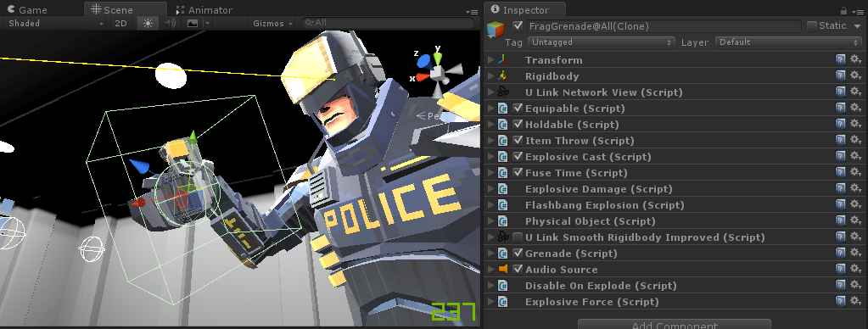868x329 pixels.
Task: Click the Add Component button
Action: (x=675, y=325)
